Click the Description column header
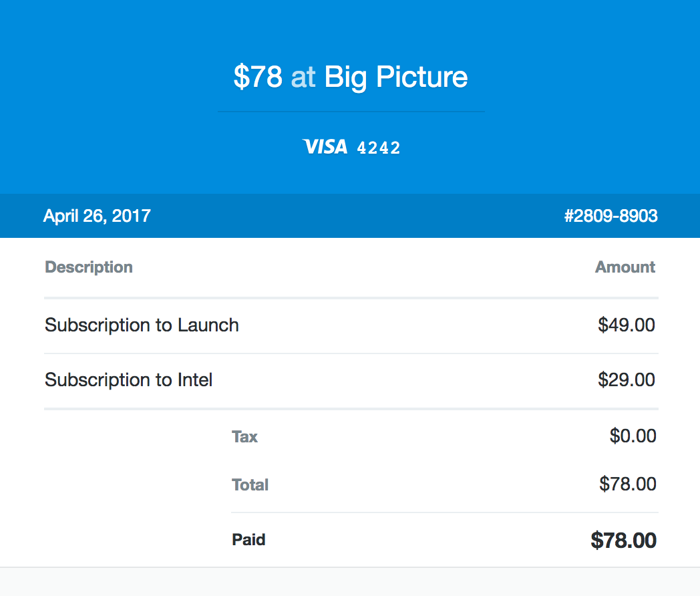700x596 pixels. click(x=89, y=267)
